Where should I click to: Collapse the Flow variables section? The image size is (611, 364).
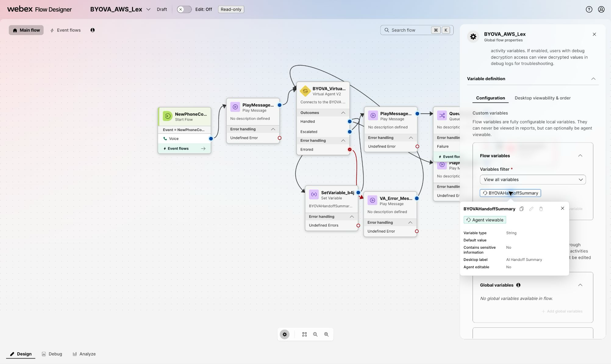pos(580,156)
